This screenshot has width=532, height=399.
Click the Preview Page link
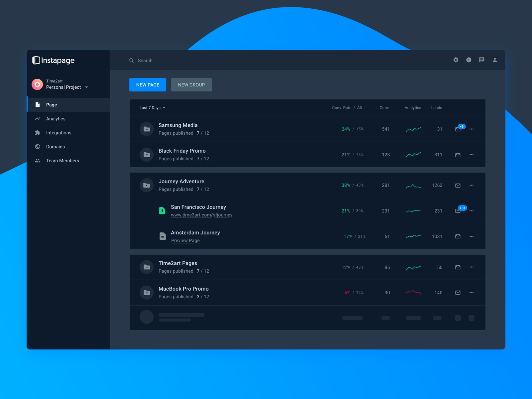[x=186, y=241]
